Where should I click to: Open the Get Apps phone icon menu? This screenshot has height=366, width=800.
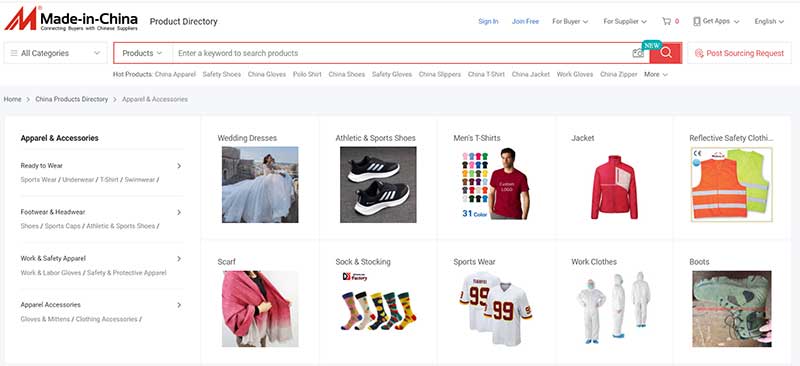coord(697,21)
